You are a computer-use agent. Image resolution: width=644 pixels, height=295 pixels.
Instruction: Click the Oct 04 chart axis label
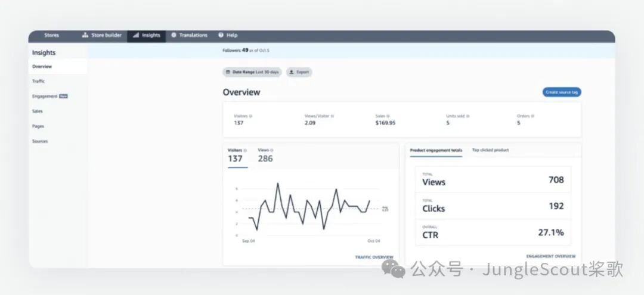[374, 241]
